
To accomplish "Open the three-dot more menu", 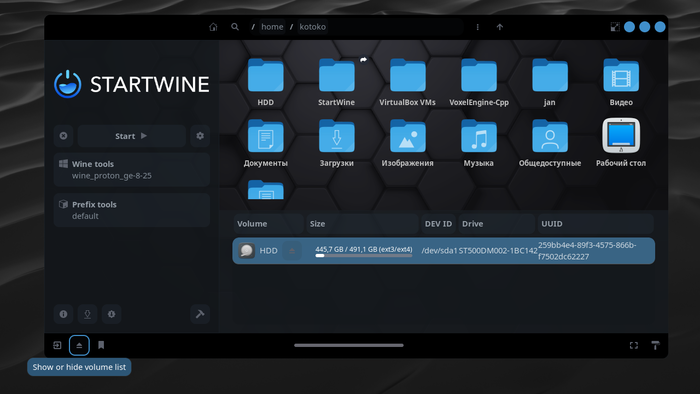I will tap(478, 27).
